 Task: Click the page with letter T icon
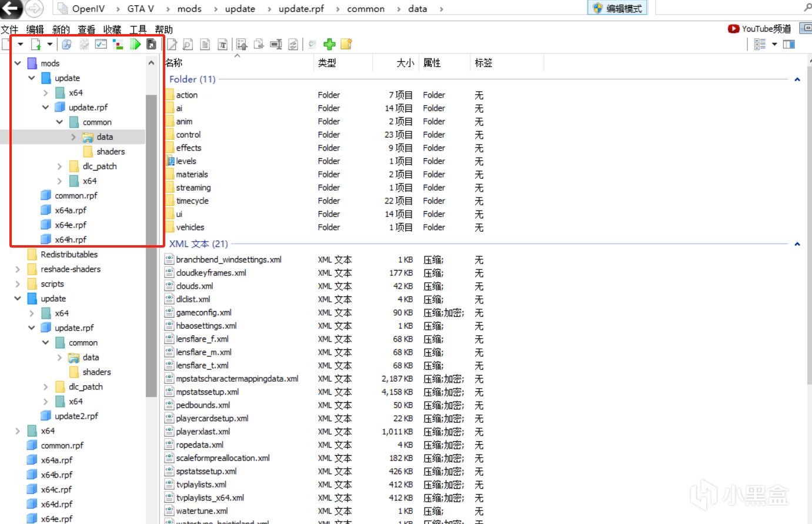tap(223, 44)
